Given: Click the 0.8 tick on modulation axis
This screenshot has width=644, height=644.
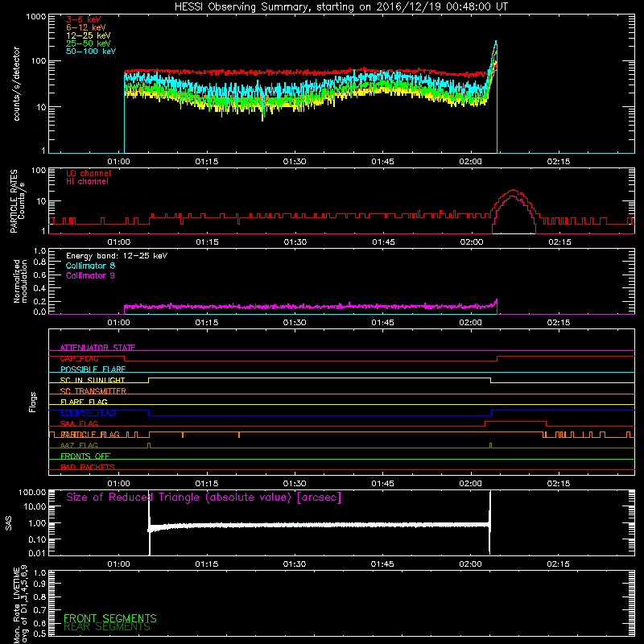Looking at the screenshot, I should (39, 262).
